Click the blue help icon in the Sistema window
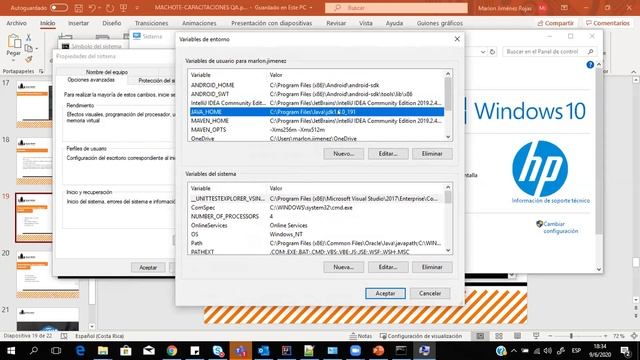 tap(590, 64)
